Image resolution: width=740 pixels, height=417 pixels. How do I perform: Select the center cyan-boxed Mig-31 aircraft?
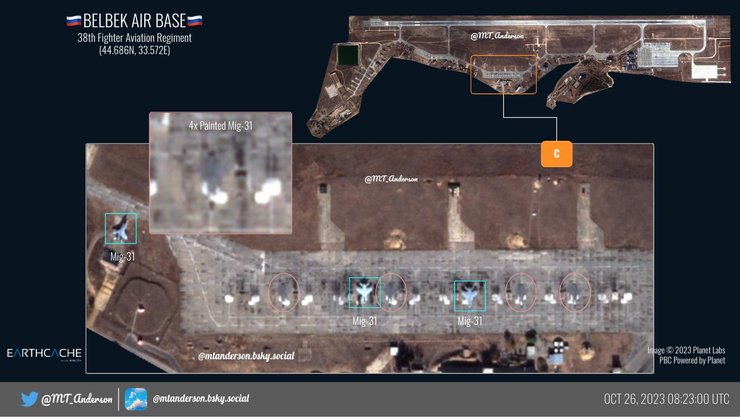tap(364, 292)
